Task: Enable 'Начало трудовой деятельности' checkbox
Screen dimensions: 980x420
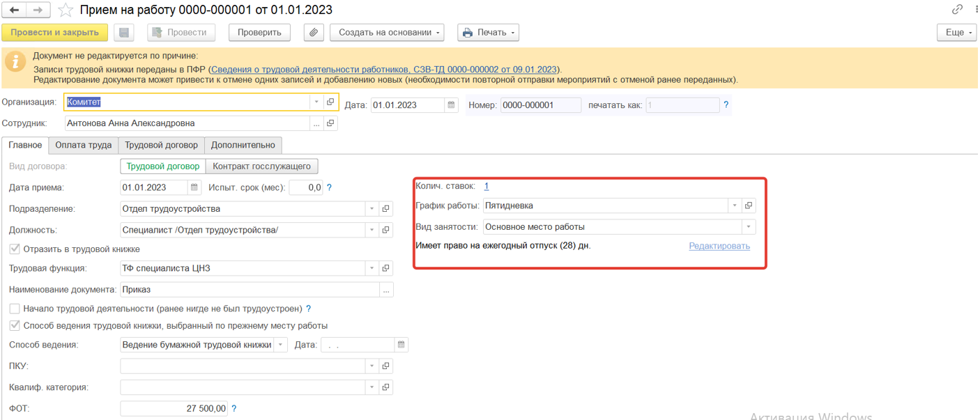Action: click(15, 309)
